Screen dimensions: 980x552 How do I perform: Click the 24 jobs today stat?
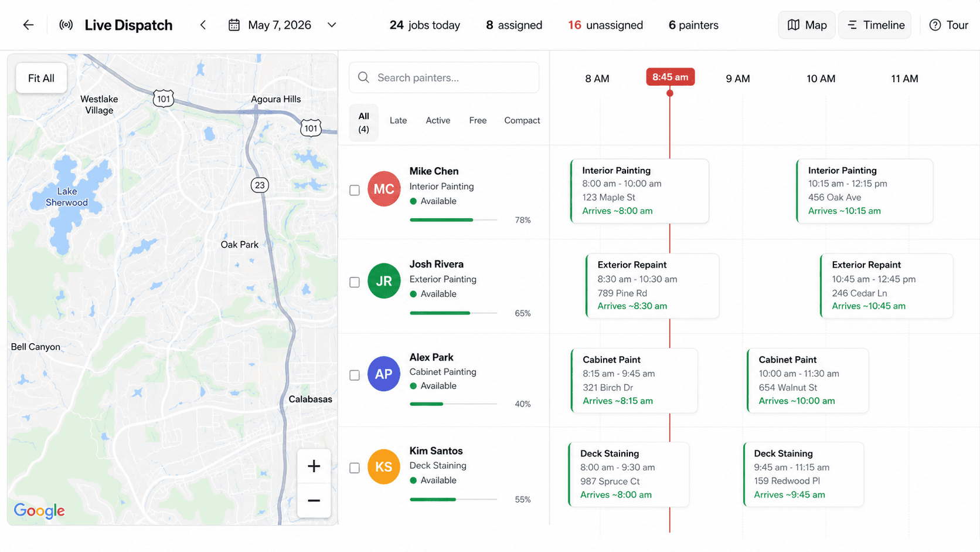[424, 25]
